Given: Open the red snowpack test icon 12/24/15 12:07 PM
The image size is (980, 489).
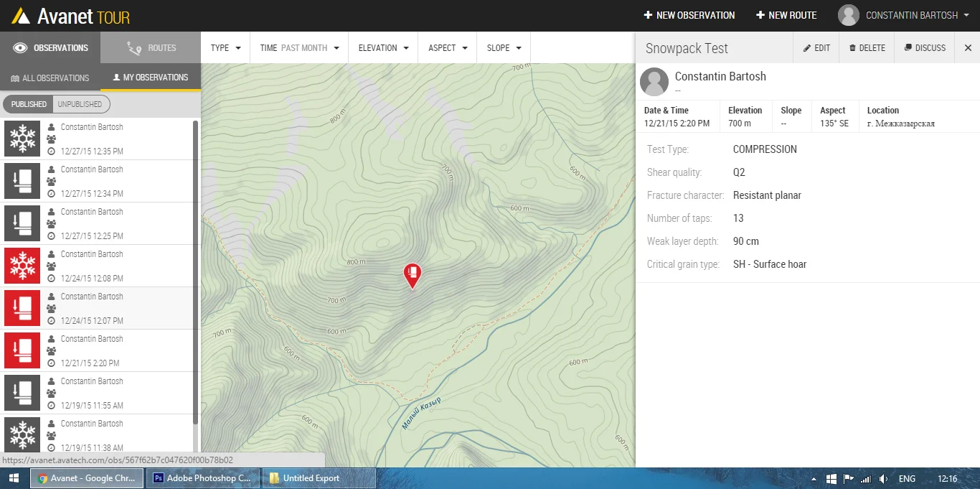Looking at the screenshot, I should pos(22,308).
